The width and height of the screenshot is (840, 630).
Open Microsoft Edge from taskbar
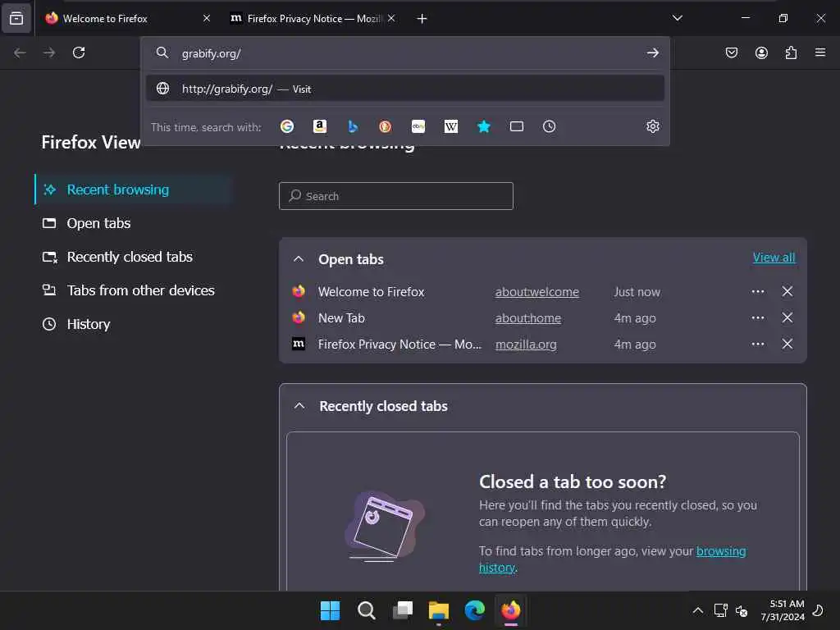point(475,610)
